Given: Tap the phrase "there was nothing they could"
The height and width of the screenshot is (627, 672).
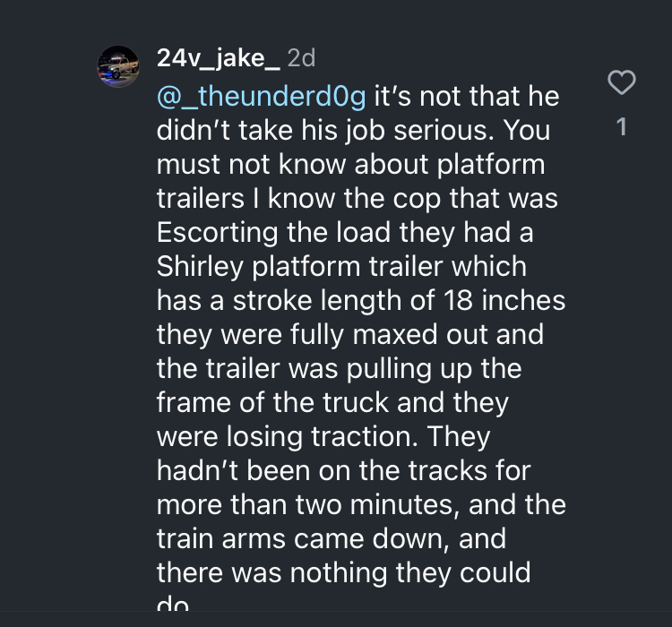Looking at the screenshot, I should (x=344, y=573).
